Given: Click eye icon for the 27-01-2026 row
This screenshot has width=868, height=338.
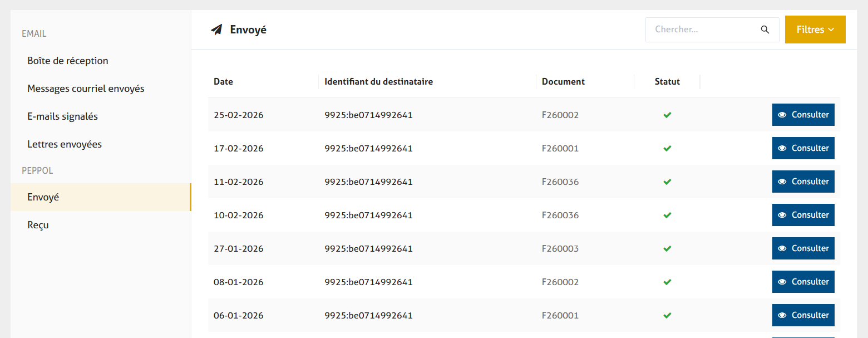Looking at the screenshot, I should click(782, 249).
